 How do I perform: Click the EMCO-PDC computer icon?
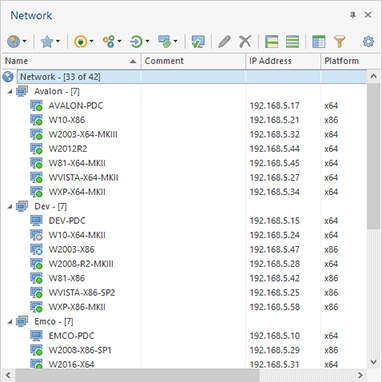click(x=36, y=335)
